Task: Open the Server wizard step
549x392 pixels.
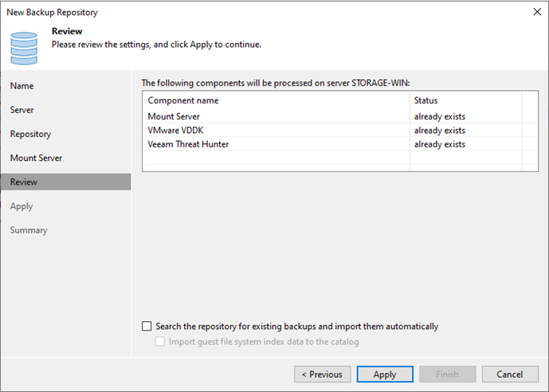Action: pyautogui.click(x=22, y=110)
